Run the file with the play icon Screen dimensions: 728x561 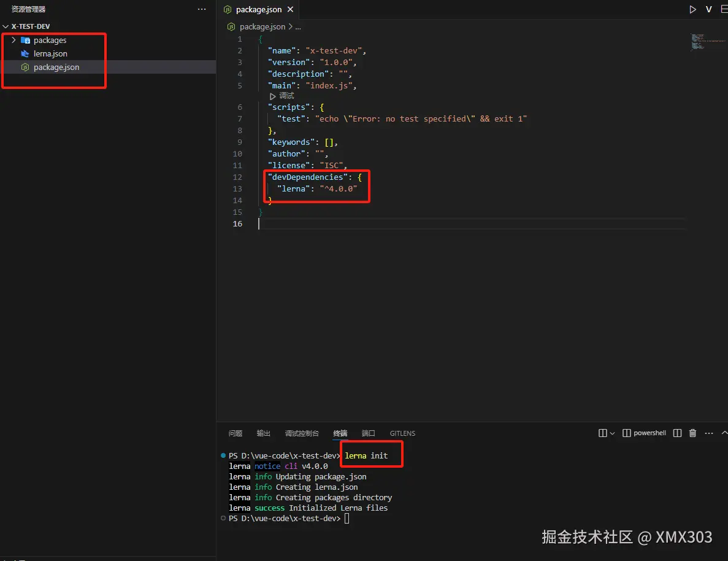692,9
